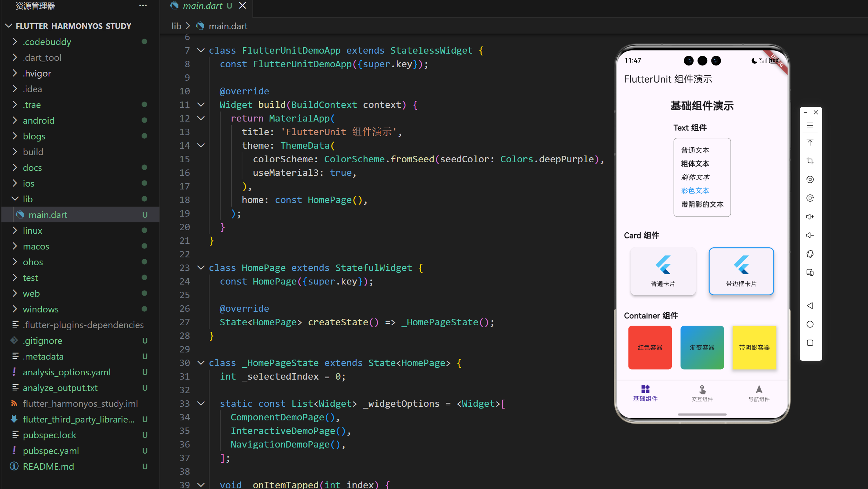The width and height of the screenshot is (868, 489).
Task: Fold the _HomePageState class at line 30
Action: [201, 363]
